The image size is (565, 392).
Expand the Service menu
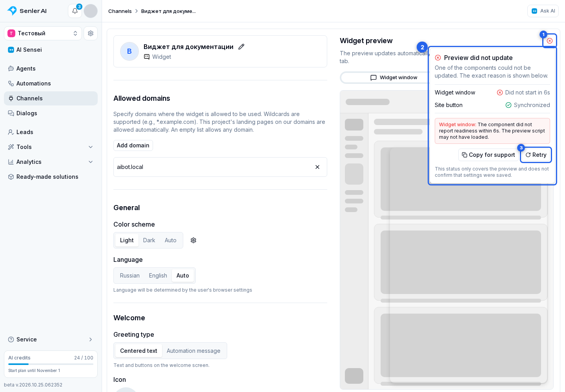tap(51, 339)
